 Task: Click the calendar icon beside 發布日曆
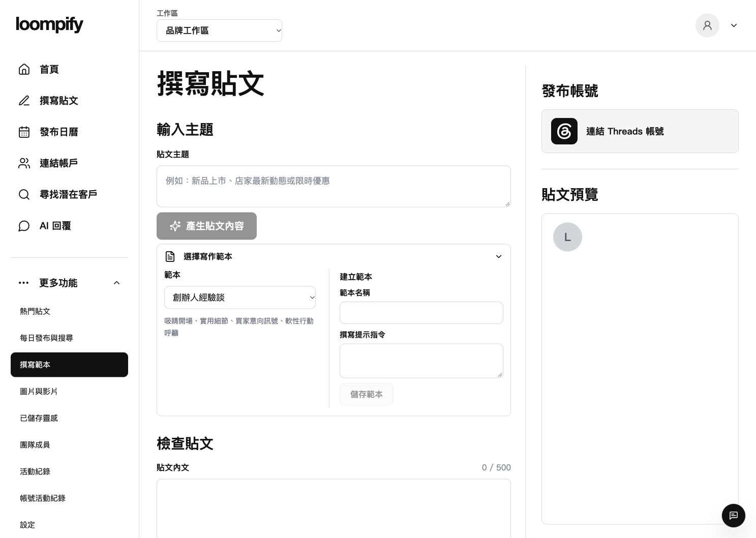pyautogui.click(x=24, y=132)
